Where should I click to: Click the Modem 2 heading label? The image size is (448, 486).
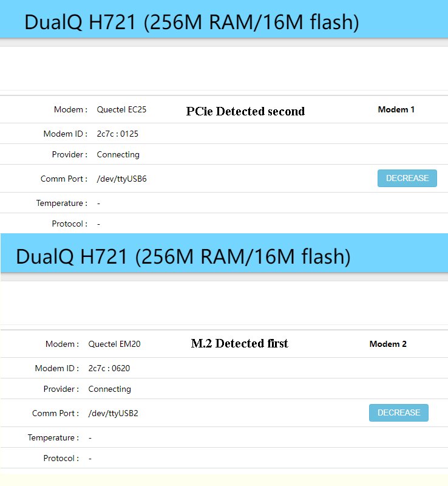pyautogui.click(x=388, y=344)
